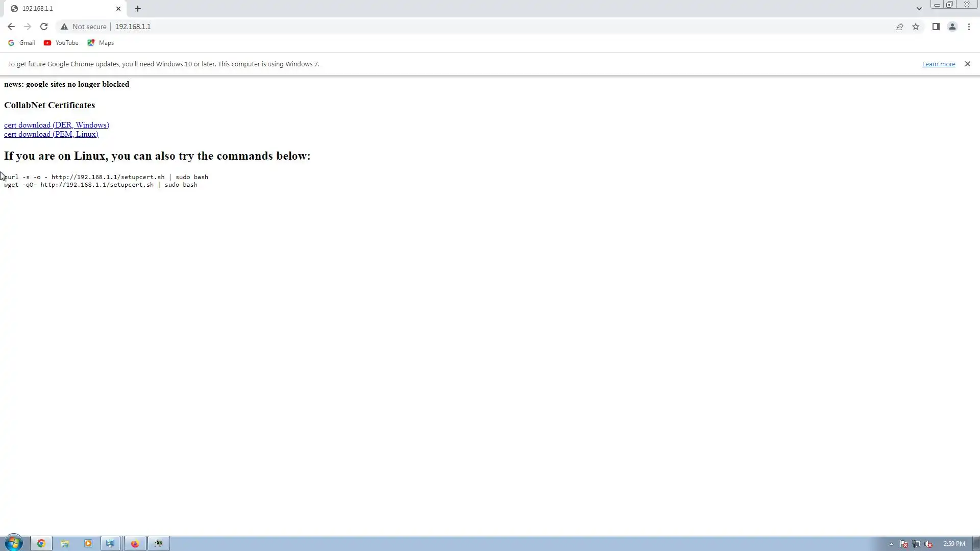Show hidden system tray icons

coord(891,544)
